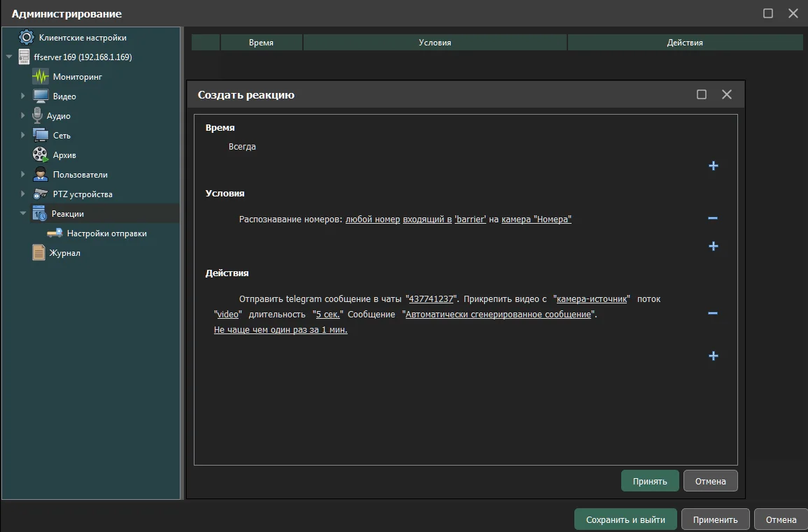Select the Users person icon
Image resolution: width=808 pixels, height=532 pixels.
pos(41,175)
